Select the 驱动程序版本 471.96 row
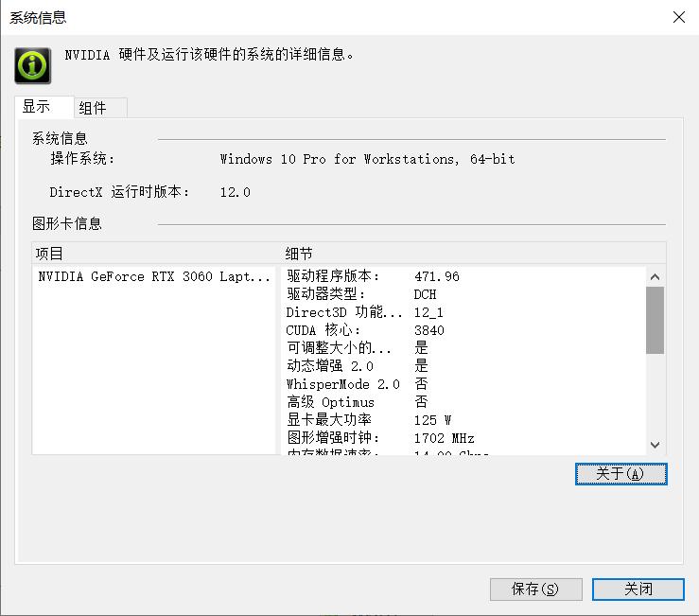This screenshot has width=699, height=616. [465, 276]
